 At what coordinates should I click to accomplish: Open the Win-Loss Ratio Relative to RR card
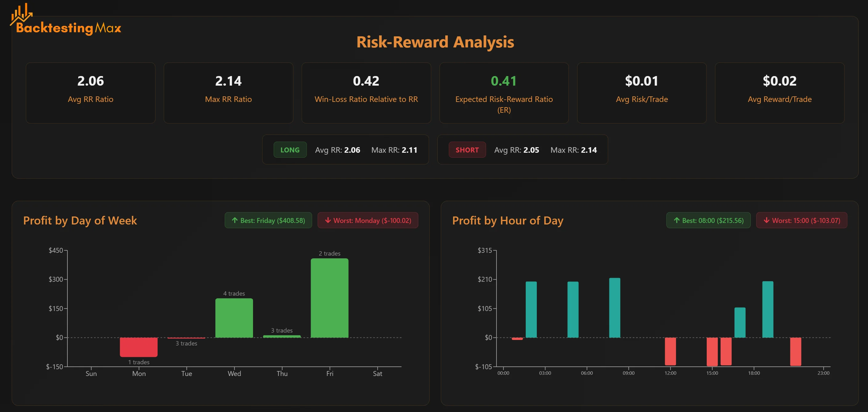point(366,93)
